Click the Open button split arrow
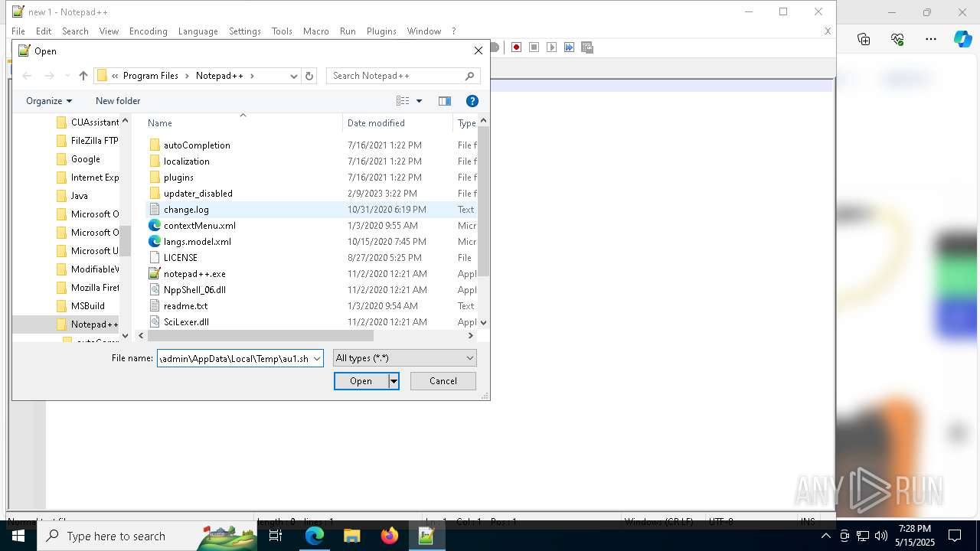980x551 pixels. [394, 381]
